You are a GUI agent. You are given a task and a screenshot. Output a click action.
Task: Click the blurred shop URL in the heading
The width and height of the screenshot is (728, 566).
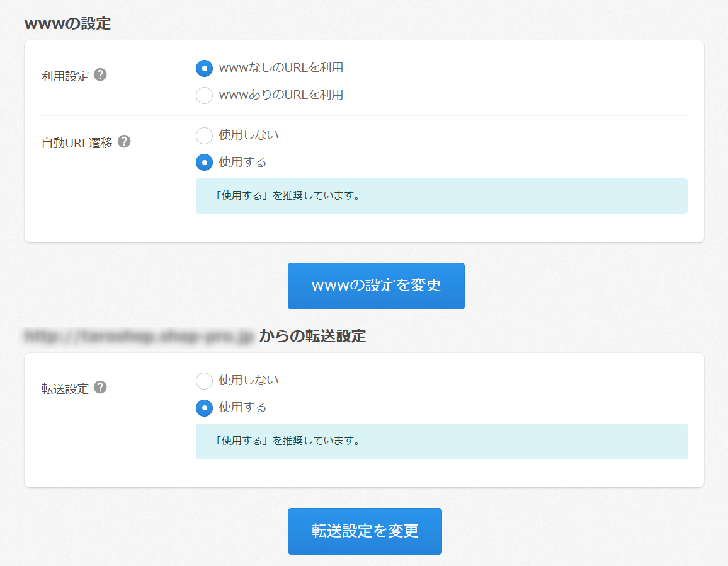click(139, 336)
